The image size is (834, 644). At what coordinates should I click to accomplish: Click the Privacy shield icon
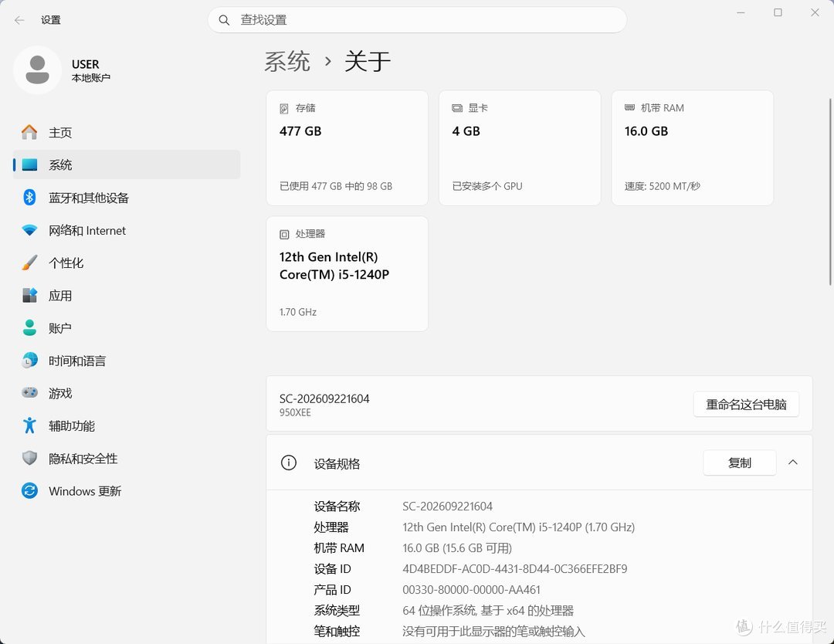click(x=29, y=458)
